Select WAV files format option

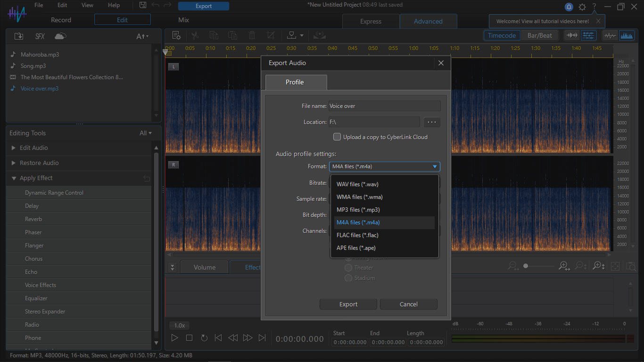357,184
